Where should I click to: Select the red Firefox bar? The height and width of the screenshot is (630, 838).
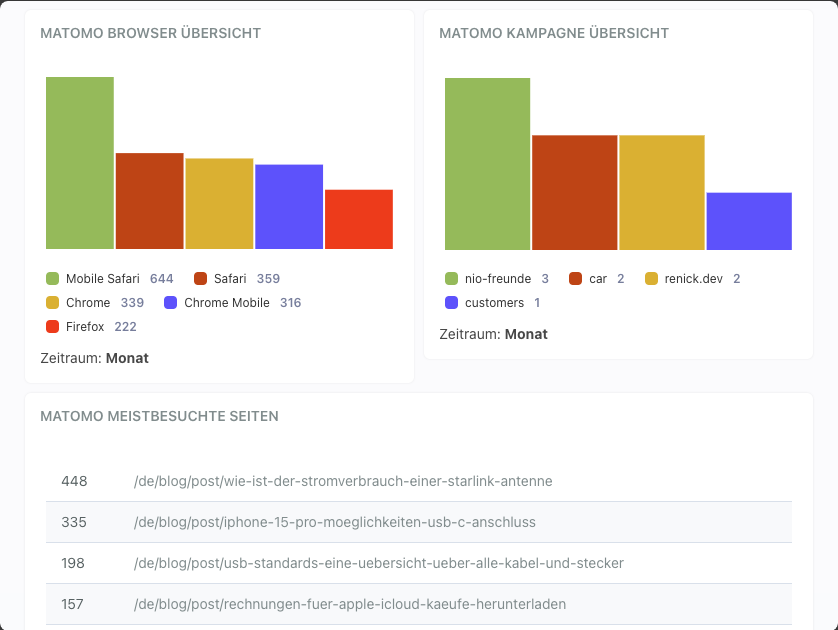[x=359, y=219]
